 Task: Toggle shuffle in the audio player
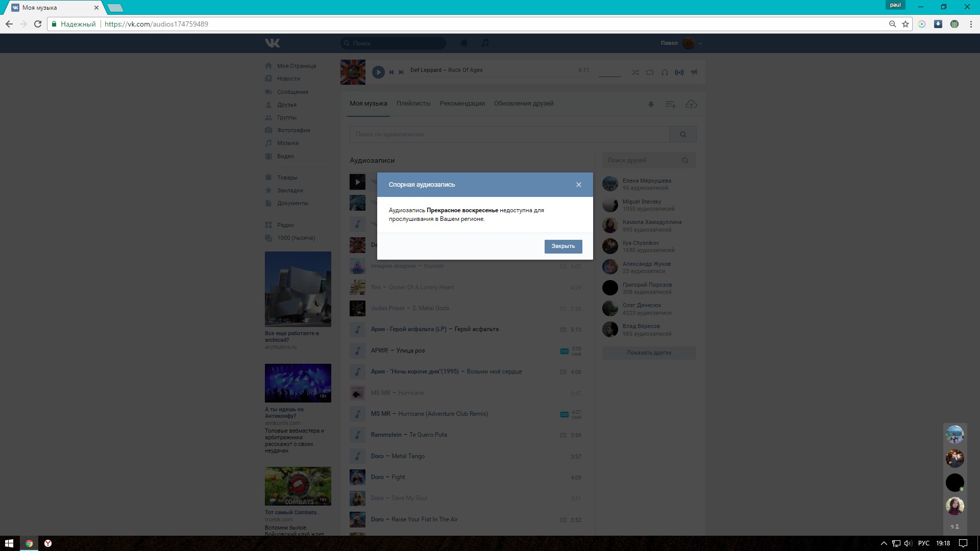[x=635, y=72]
